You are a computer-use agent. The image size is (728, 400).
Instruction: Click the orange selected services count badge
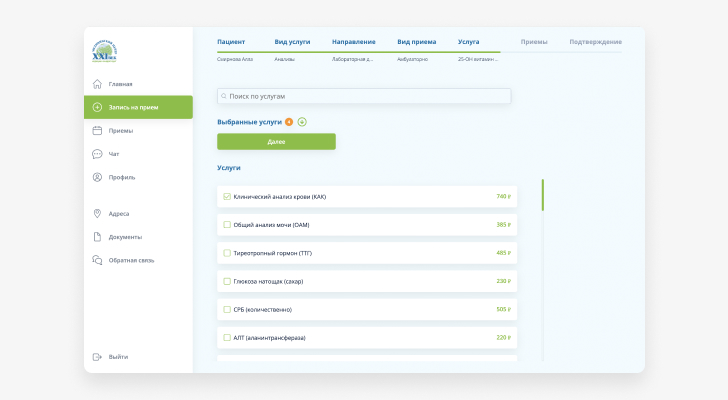pyautogui.click(x=289, y=122)
